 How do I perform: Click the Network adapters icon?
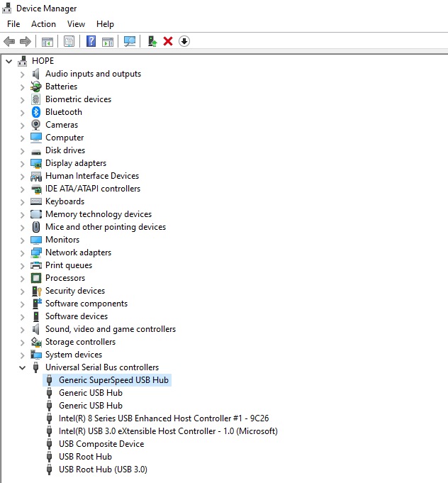tap(36, 252)
